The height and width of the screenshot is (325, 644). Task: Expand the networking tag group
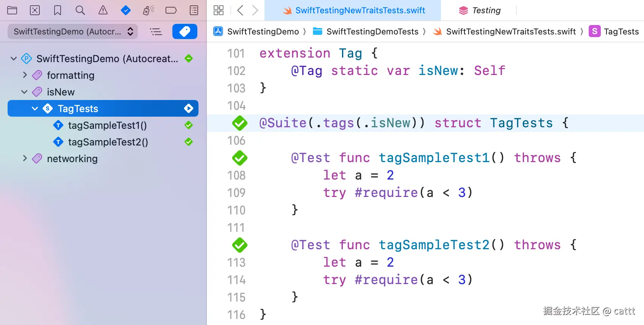coord(25,158)
